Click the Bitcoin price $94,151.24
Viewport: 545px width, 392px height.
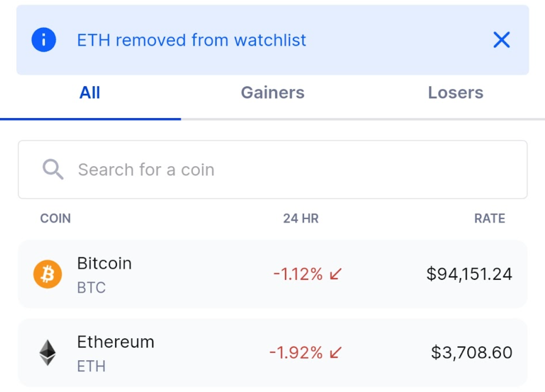pyautogui.click(x=470, y=273)
